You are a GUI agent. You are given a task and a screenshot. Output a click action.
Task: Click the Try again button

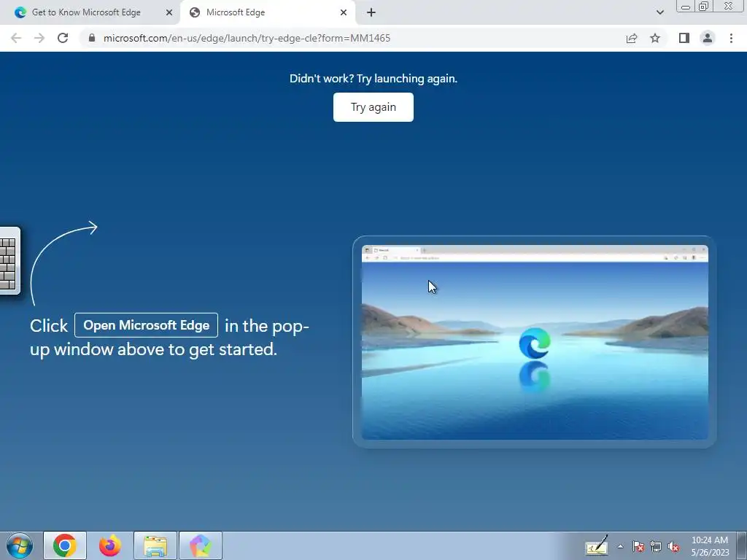point(373,107)
